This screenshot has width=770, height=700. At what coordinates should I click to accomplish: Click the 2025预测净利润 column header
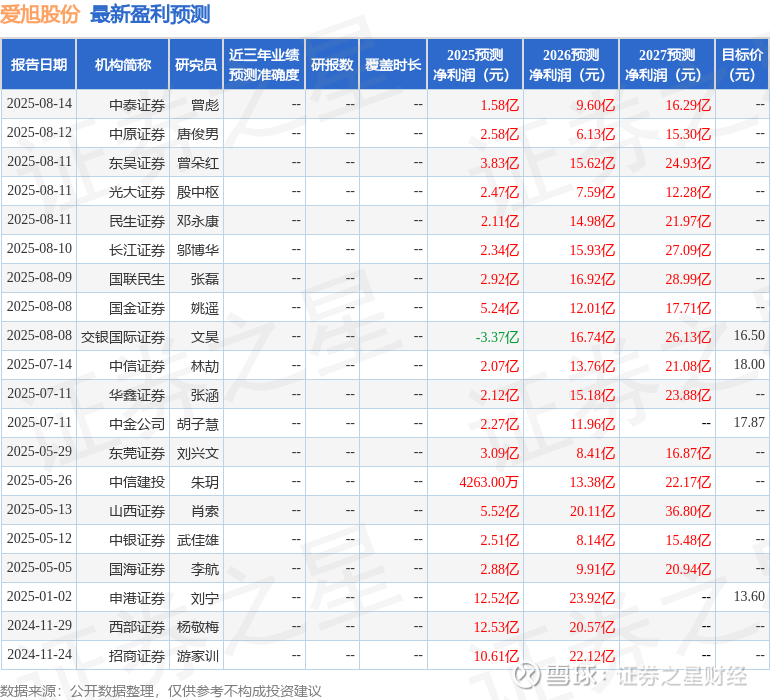[475, 64]
